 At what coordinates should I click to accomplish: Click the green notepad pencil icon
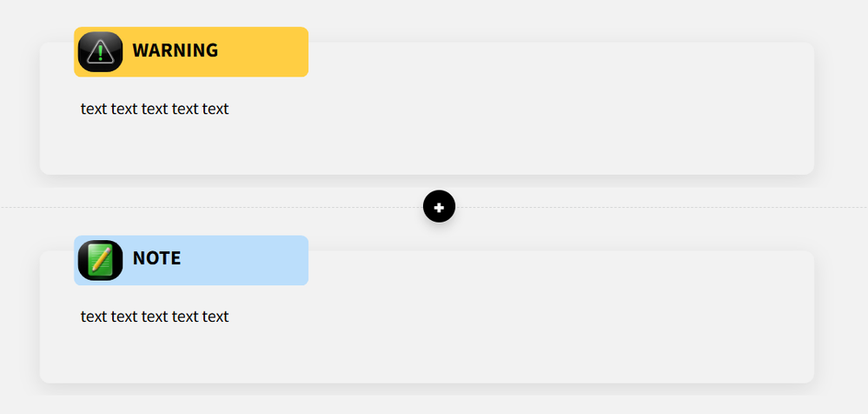100,260
